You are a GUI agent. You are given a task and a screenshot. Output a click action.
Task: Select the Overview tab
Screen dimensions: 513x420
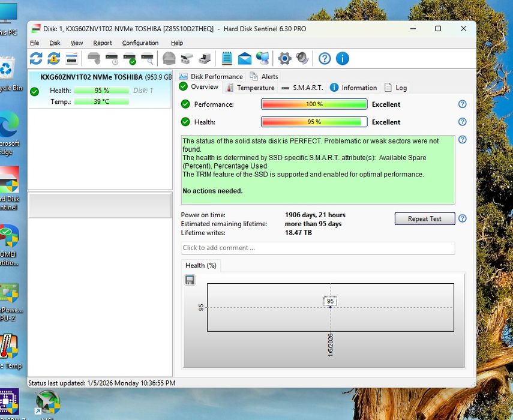199,86
